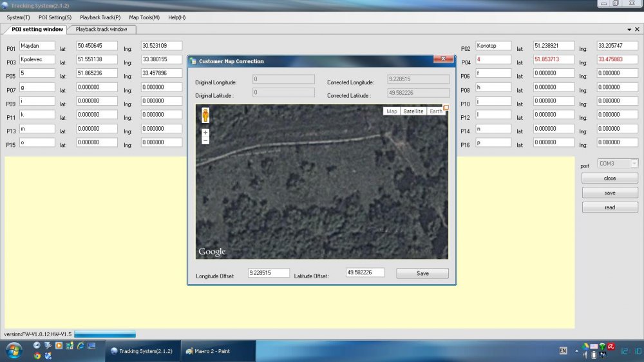
Task: Click the Google Drive tray icon
Action: pyautogui.click(x=585, y=346)
